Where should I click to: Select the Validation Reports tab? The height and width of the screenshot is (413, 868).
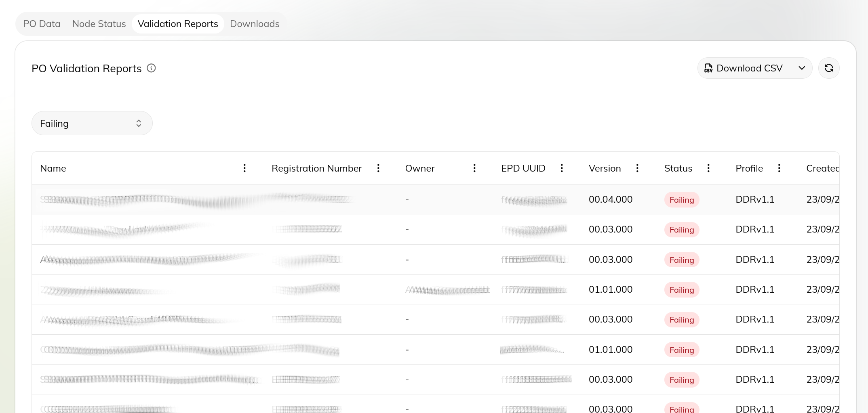[x=178, y=24]
